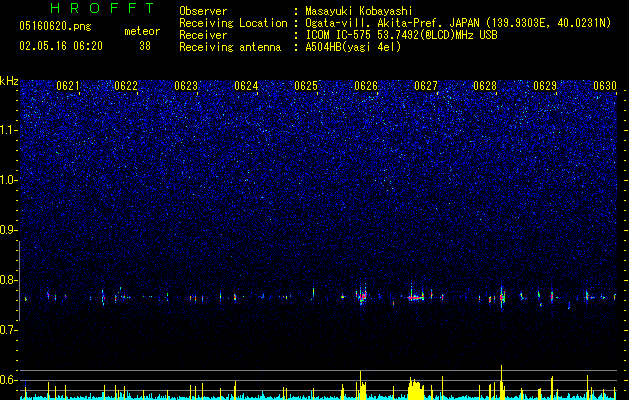Click the 0625 time marker
Image resolution: width=629 pixels, height=400 pixels.
[306, 86]
